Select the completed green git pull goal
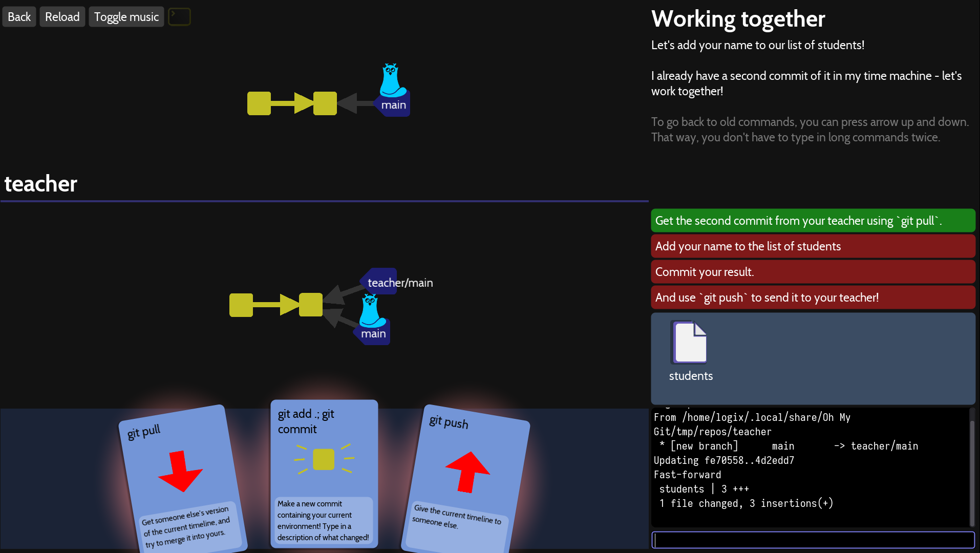 coord(813,220)
